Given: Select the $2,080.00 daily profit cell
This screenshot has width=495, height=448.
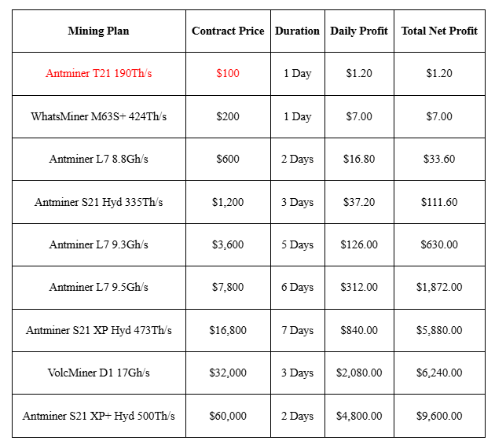Looking at the screenshot, I should point(359,373).
